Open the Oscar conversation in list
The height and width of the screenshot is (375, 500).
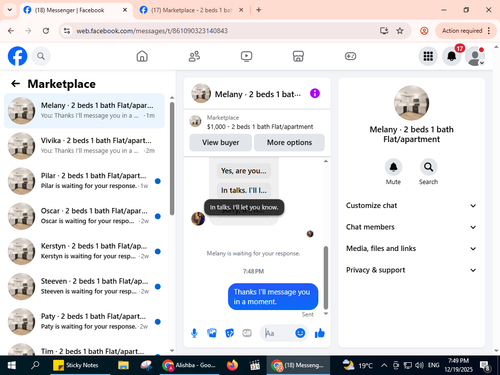click(84, 216)
